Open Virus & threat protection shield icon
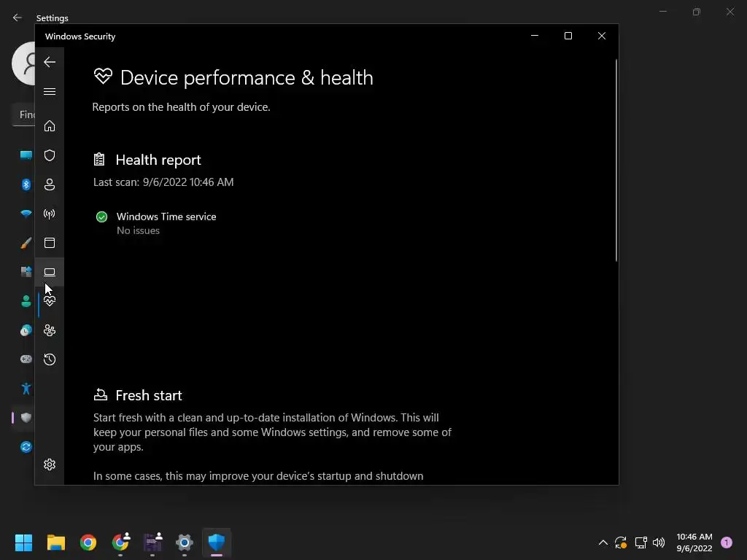This screenshot has width=747, height=560. click(50, 155)
